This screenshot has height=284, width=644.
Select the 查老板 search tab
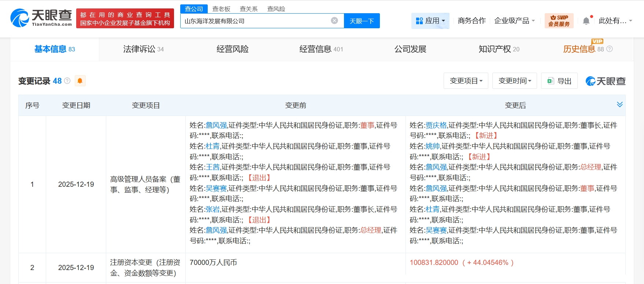(x=221, y=9)
